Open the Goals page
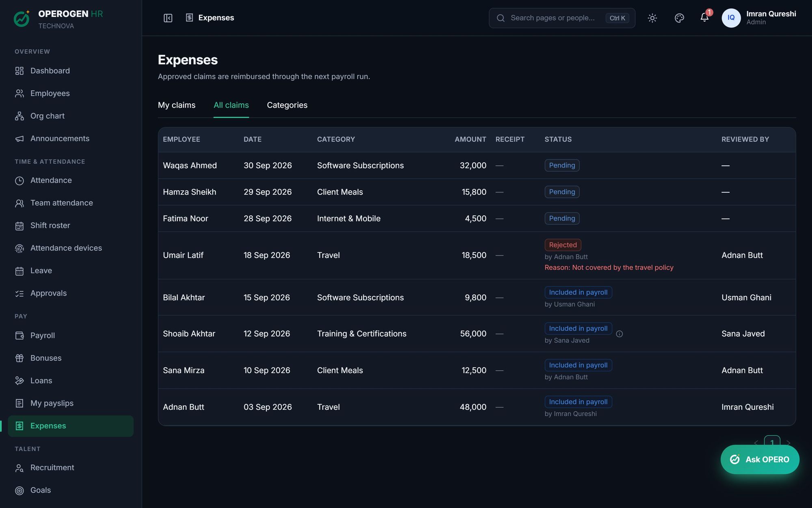The image size is (812, 508). (x=71, y=490)
